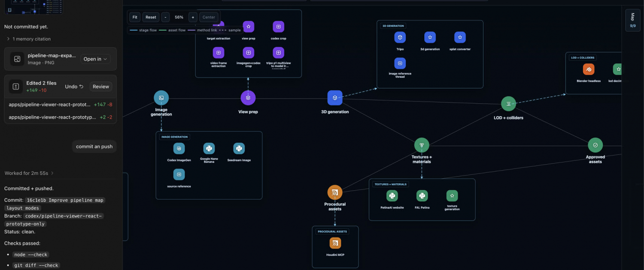644x270 pixels.
Task: Open the texture generation star icon
Action: (452, 196)
